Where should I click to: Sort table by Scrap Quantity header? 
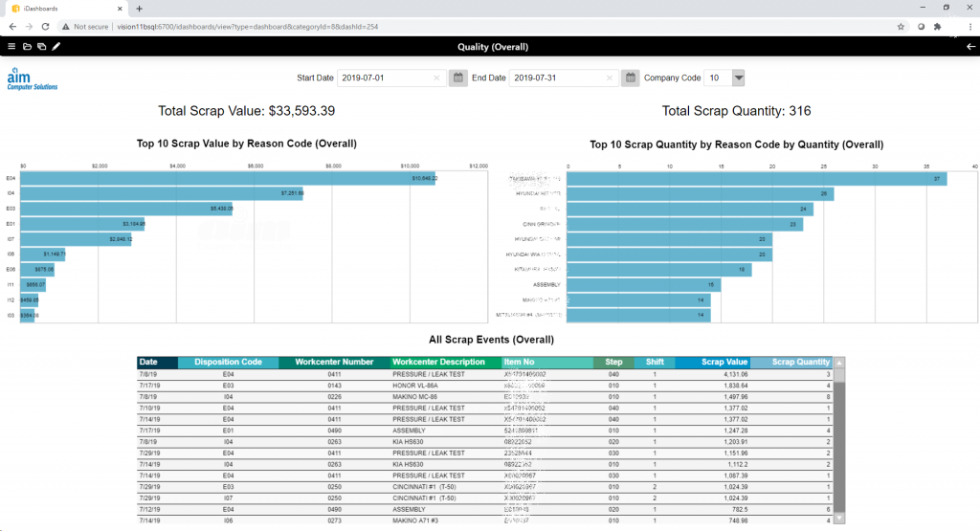pos(791,362)
